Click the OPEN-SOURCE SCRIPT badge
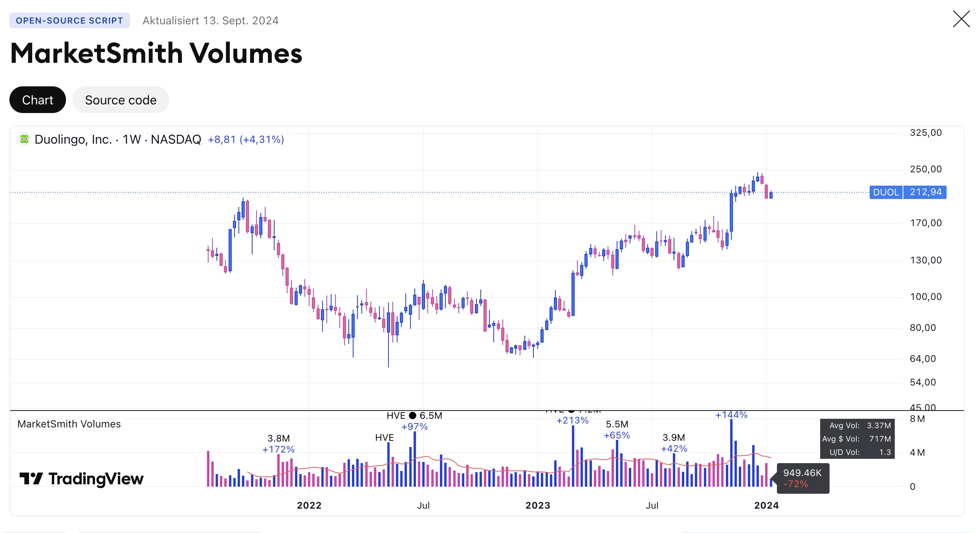 coord(70,20)
